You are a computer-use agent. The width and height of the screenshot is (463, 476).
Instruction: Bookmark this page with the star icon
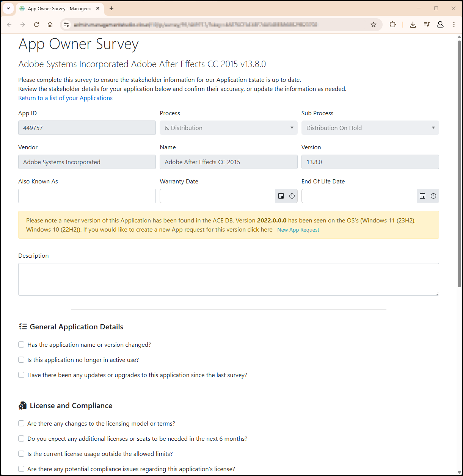click(374, 25)
